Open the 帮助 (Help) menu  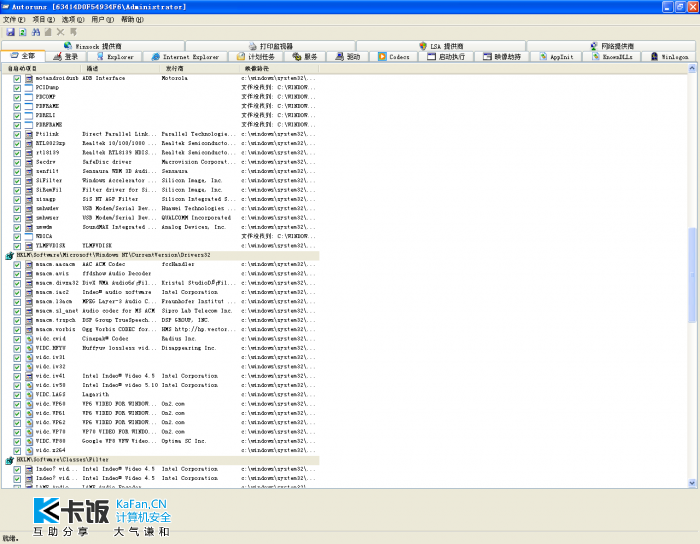coord(132,20)
